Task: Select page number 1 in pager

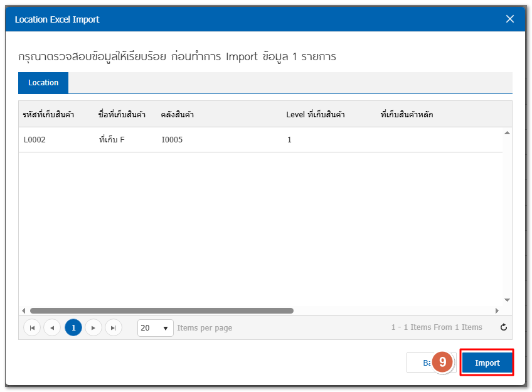Action: [x=73, y=327]
